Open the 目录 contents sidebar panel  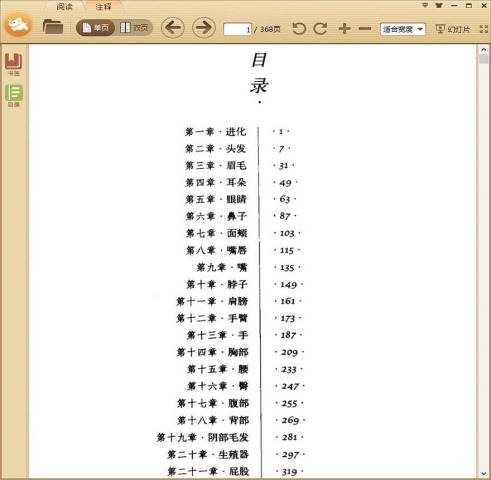tap(14, 96)
